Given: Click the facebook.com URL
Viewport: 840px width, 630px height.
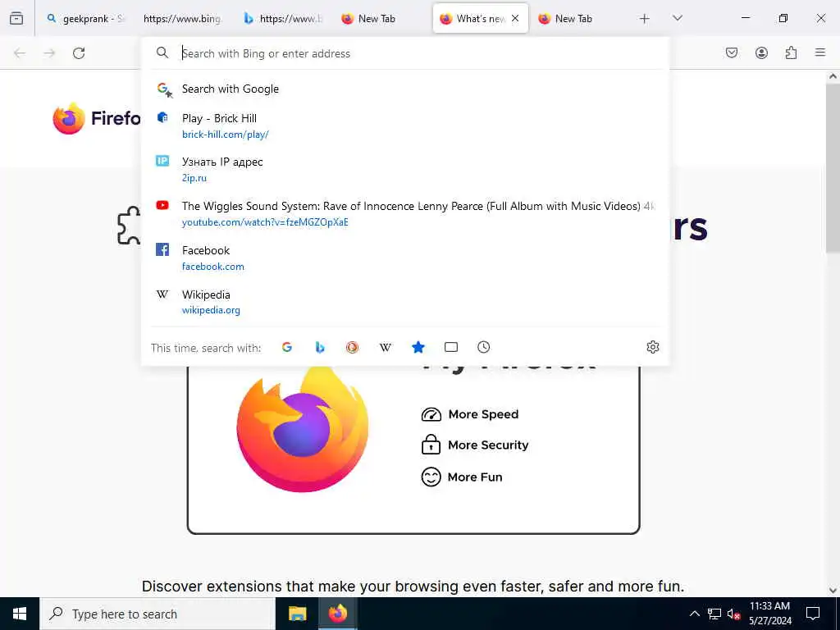Looking at the screenshot, I should 213,267.
